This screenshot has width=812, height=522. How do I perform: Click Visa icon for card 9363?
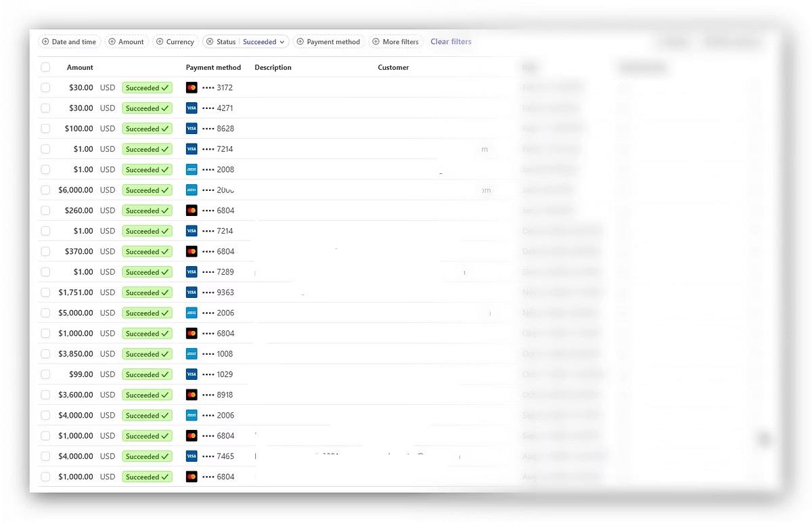(191, 292)
